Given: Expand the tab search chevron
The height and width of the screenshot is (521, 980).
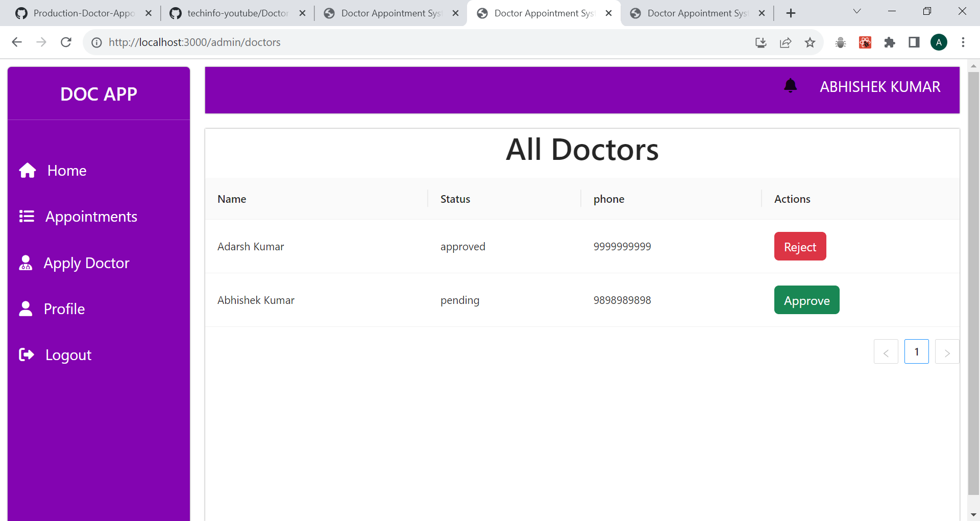Looking at the screenshot, I should coord(856,11).
